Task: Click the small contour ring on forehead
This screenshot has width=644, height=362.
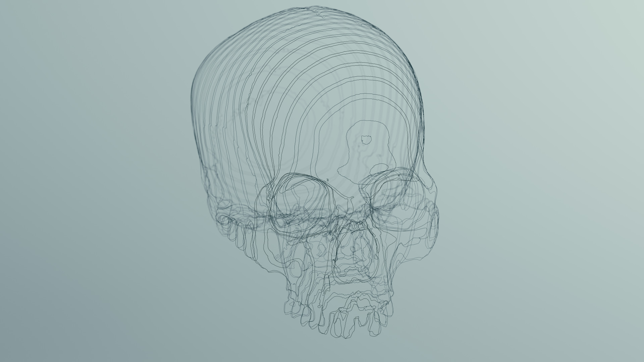Action: point(366,139)
